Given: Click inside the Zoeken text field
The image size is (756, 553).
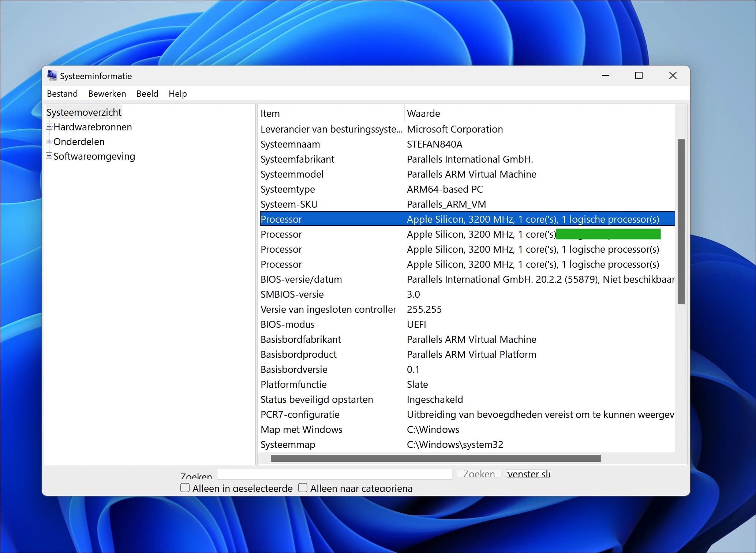Looking at the screenshot, I should [334, 474].
